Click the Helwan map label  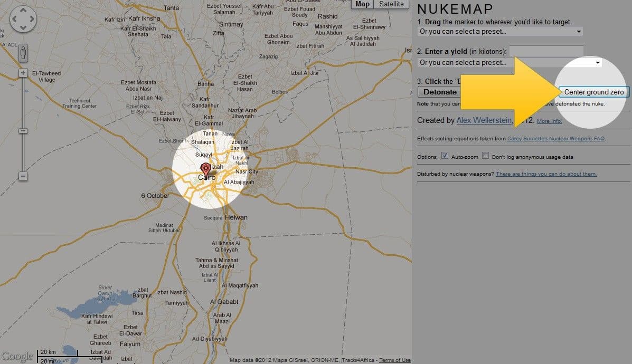click(x=236, y=217)
